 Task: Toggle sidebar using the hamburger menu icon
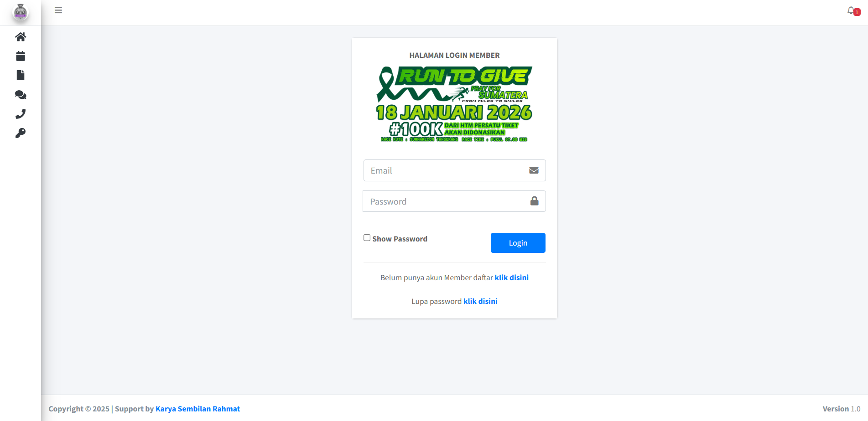pyautogui.click(x=58, y=10)
